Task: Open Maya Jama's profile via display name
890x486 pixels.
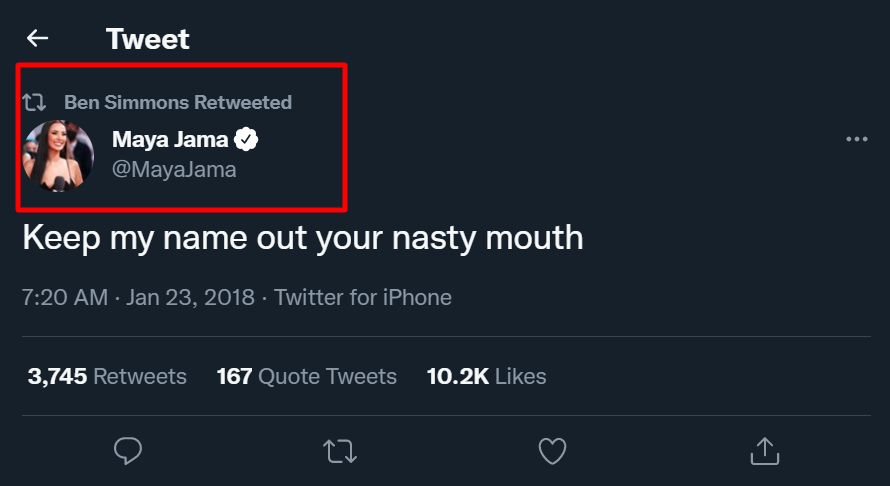Action: point(170,139)
